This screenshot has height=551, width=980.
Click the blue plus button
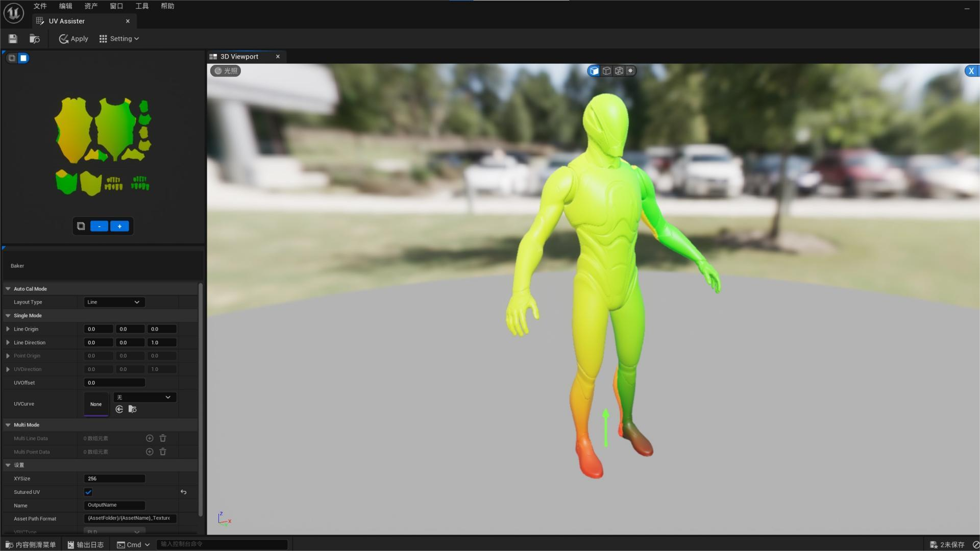[x=119, y=226]
